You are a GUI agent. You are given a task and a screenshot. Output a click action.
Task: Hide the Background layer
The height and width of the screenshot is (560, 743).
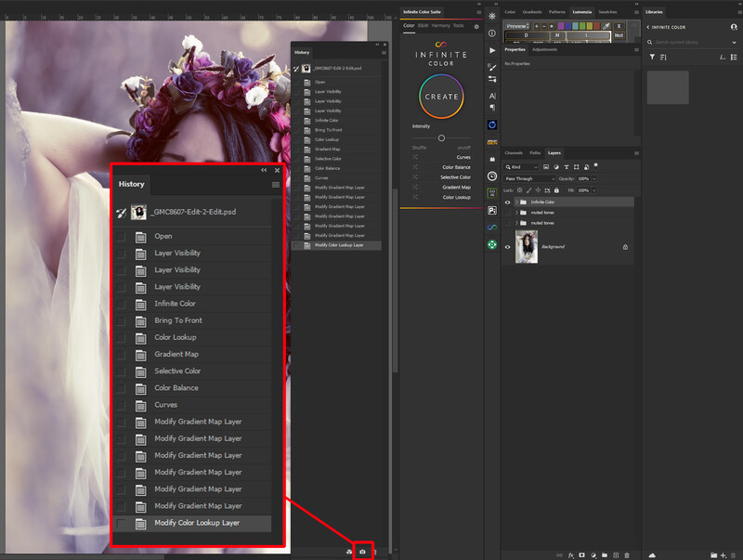pos(507,247)
